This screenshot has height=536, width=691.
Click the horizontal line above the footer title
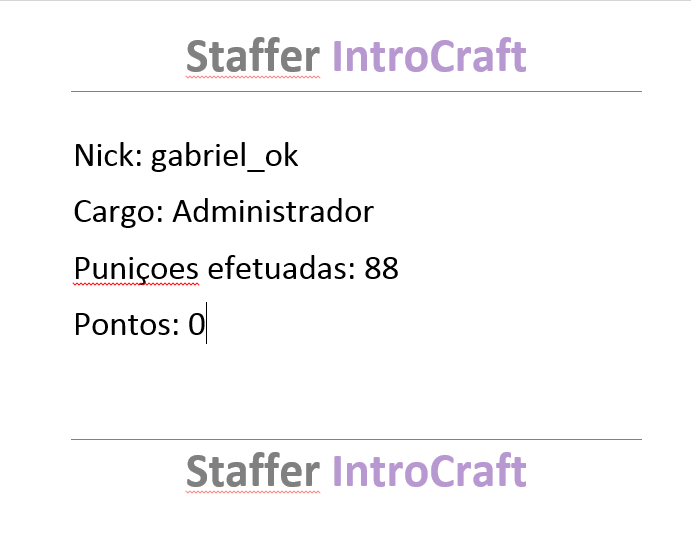click(356, 439)
